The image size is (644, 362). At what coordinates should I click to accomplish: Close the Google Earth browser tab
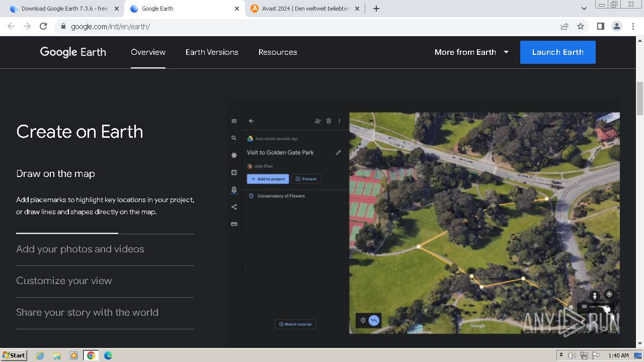[237, 9]
